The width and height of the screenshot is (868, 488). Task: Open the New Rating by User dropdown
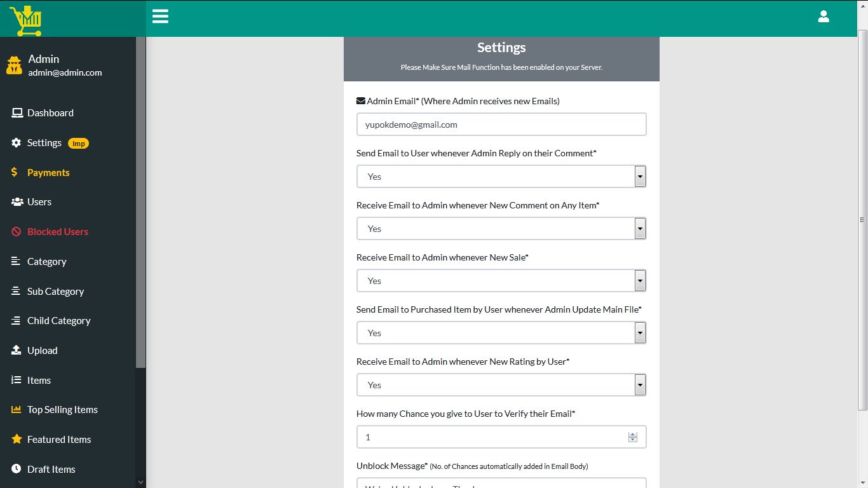[x=501, y=385]
